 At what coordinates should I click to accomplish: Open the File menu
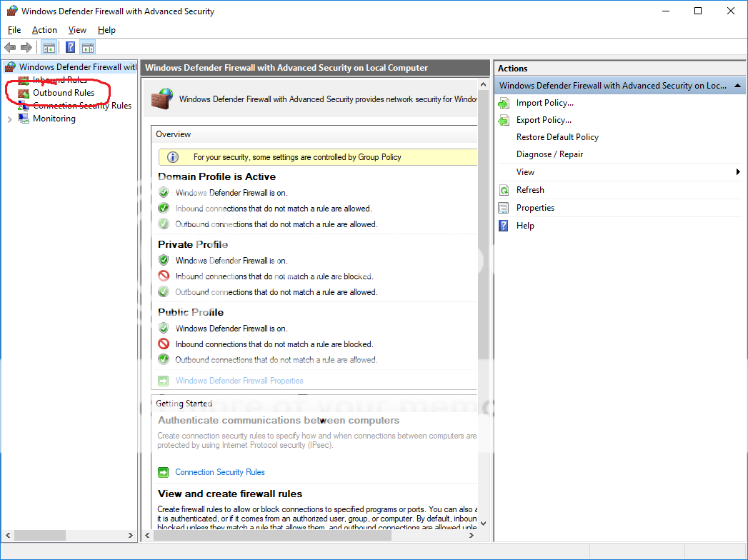click(x=14, y=30)
